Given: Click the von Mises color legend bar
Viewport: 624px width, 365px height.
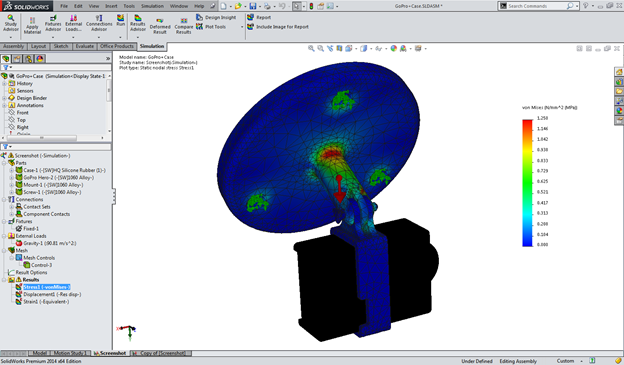Looking at the screenshot, I should (527, 183).
